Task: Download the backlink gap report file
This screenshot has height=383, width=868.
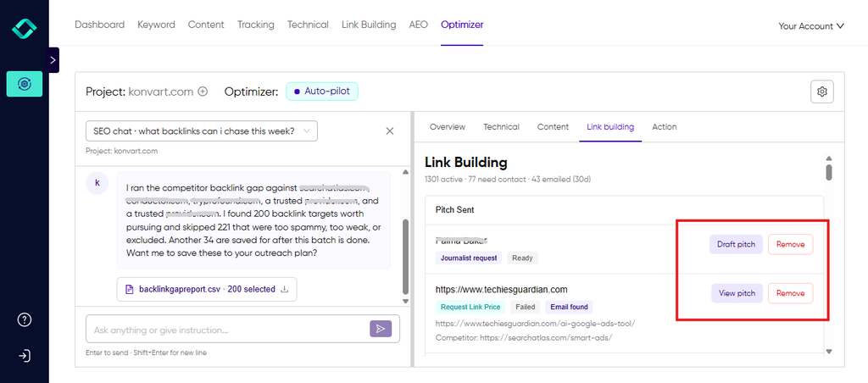Action: point(285,289)
